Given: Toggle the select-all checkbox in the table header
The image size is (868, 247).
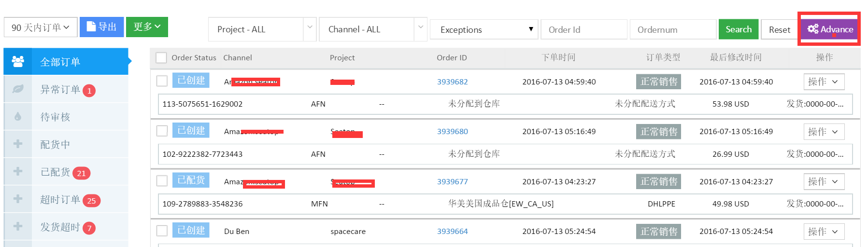Looking at the screenshot, I should (x=161, y=58).
